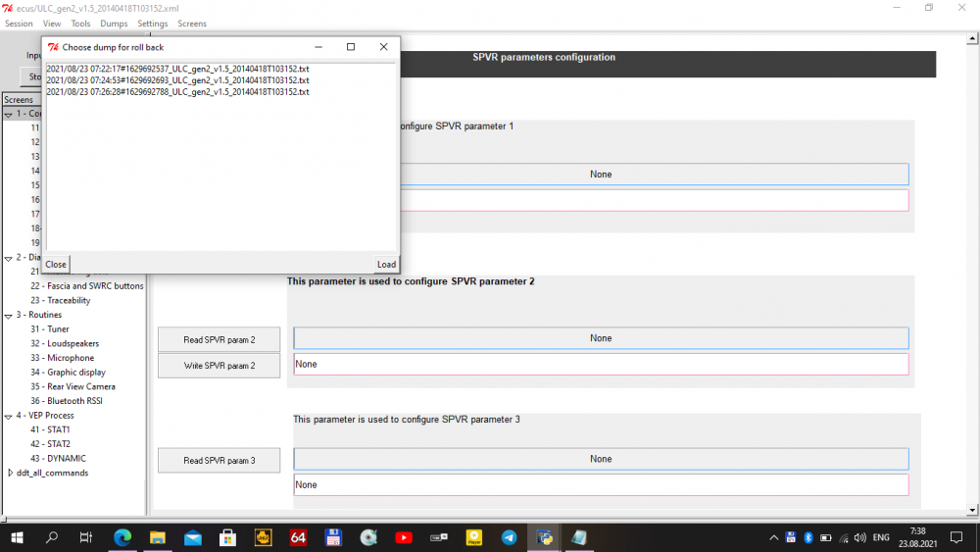Collapse the 4 - VEP Process node

pos(9,416)
